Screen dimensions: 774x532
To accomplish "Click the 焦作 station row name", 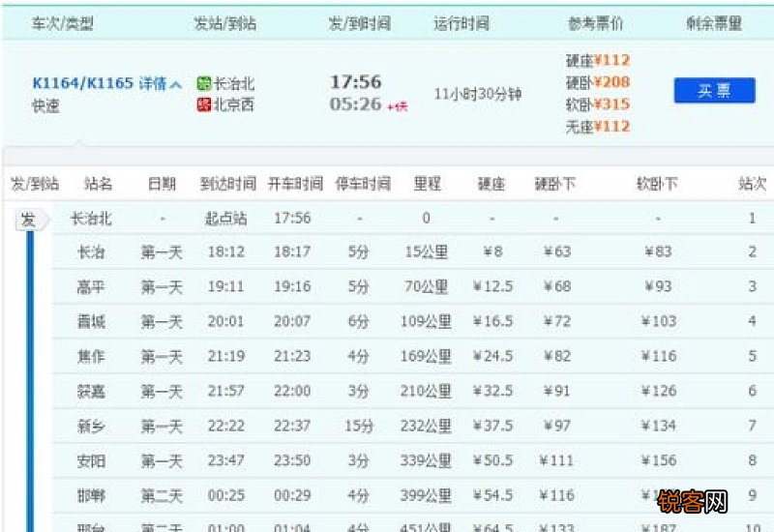I will (91, 356).
